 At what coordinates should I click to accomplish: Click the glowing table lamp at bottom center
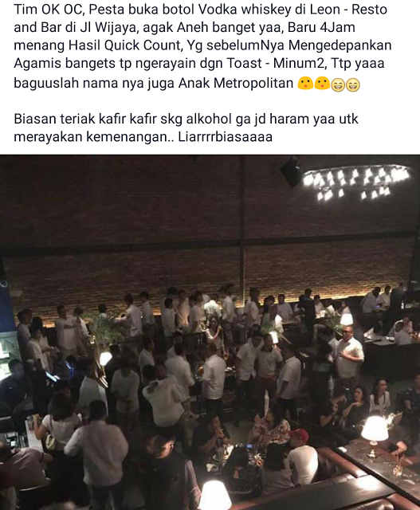pyautogui.click(x=214, y=495)
